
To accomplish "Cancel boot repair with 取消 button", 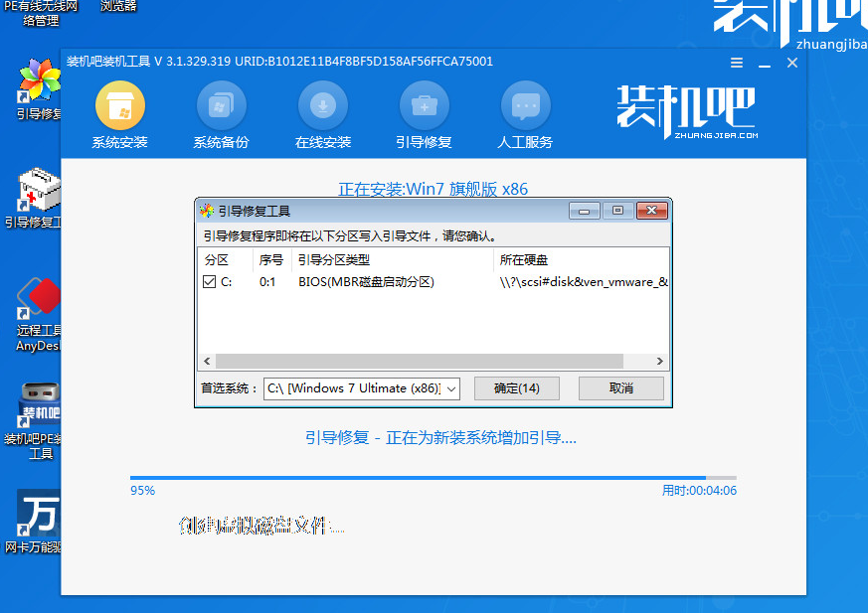I will pyautogui.click(x=621, y=388).
